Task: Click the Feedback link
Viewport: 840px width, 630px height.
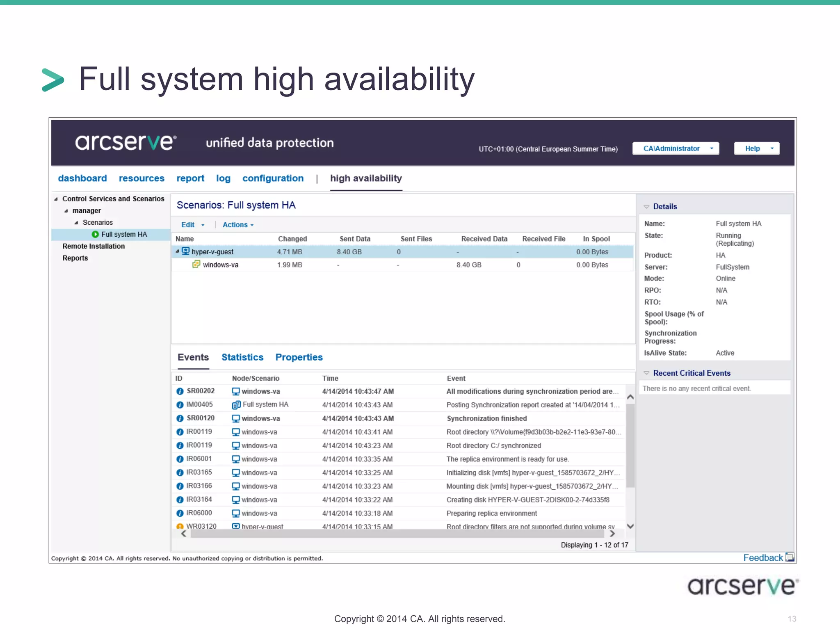Action: pyautogui.click(x=763, y=557)
